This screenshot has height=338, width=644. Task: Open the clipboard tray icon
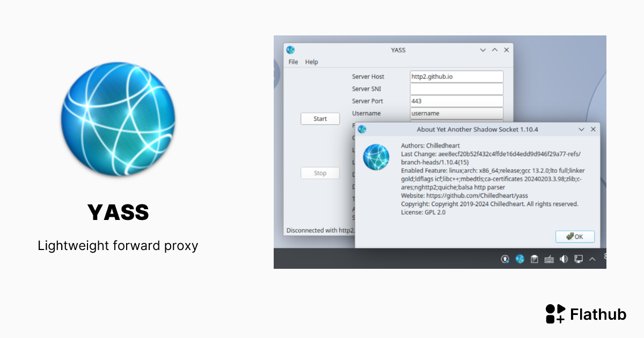(534, 259)
